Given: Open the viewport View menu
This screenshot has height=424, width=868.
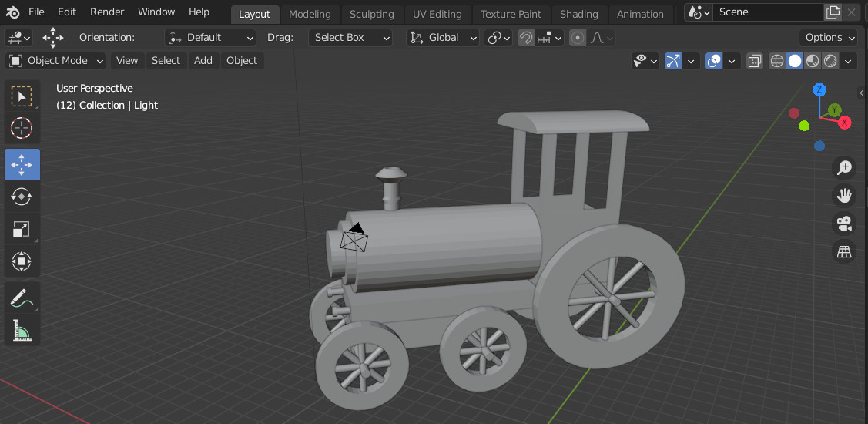Looking at the screenshot, I should point(127,61).
